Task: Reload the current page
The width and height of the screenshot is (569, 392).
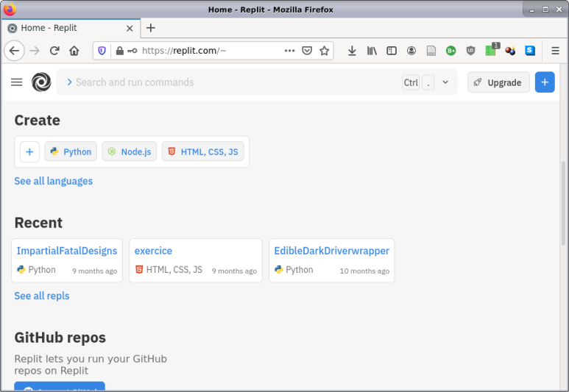Action: pos(54,51)
